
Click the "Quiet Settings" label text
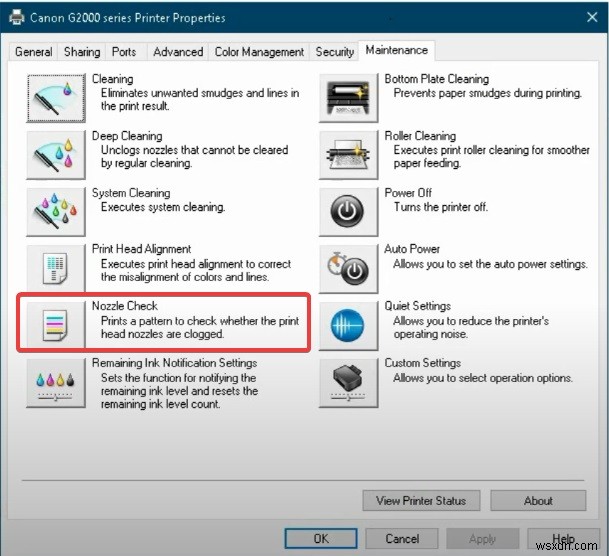click(x=418, y=306)
